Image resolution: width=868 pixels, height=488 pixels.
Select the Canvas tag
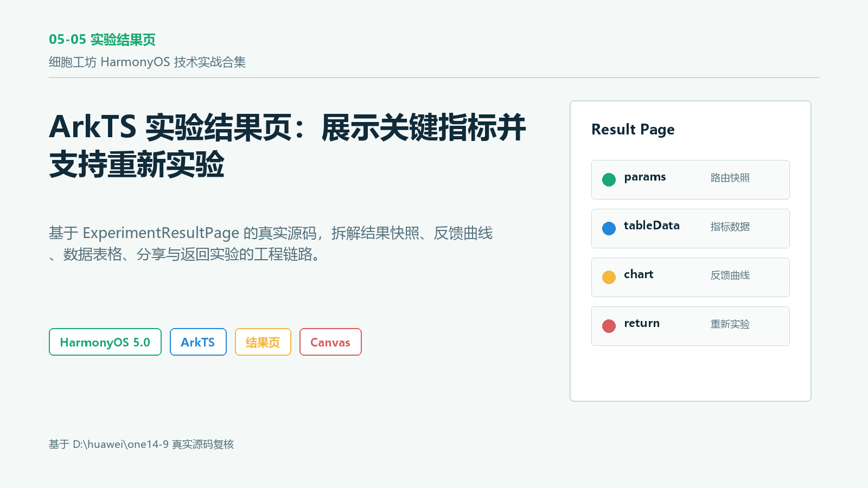[x=330, y=342]
